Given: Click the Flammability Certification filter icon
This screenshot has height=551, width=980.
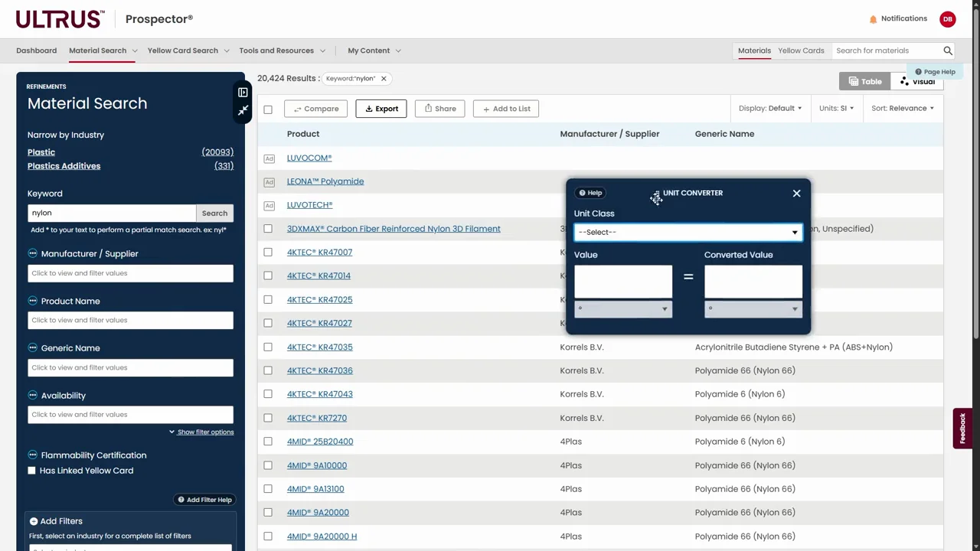Looking at the screenshot, I should click(32, 455).
